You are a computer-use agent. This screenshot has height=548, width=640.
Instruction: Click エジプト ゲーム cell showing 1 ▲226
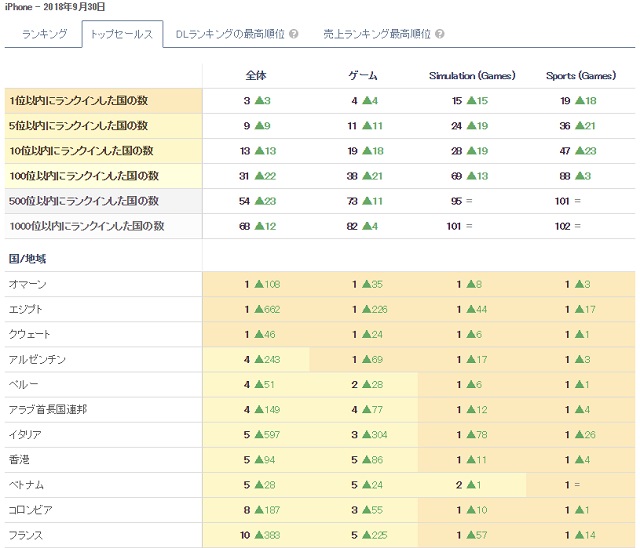pos(364,309)
